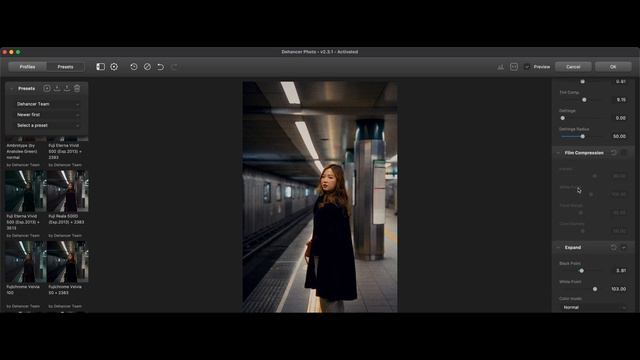This screenshot has width=640, height=360.
Task: Click the Black Point slider handle
Action: tap(582, 271)
